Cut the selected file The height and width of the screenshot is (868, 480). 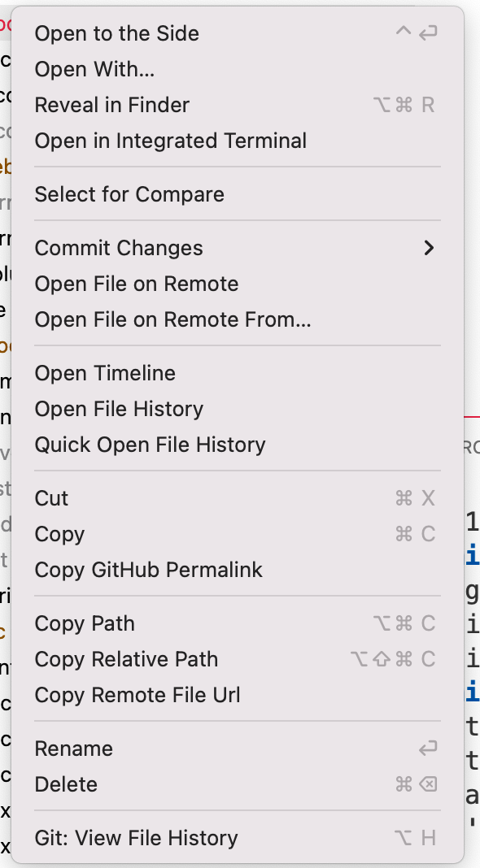click(51, 498)
